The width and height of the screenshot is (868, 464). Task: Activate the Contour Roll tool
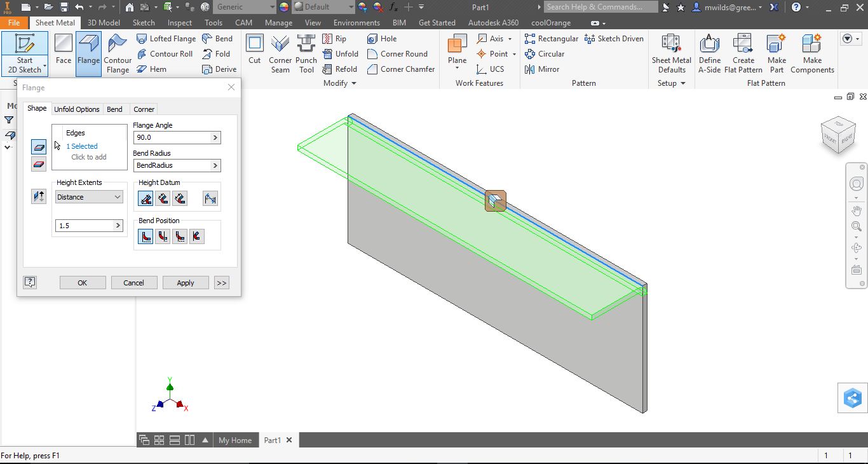click(x=165, y=54)
